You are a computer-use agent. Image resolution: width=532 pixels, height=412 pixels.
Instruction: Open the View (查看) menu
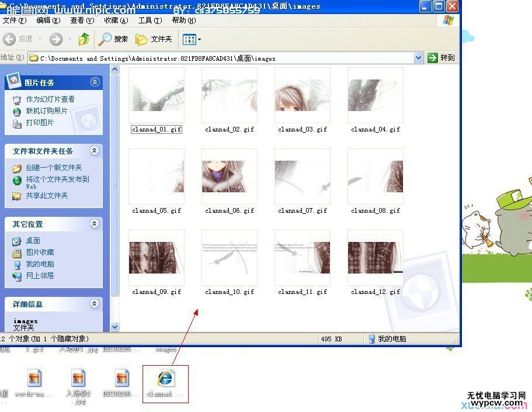[x=82, y=20]
